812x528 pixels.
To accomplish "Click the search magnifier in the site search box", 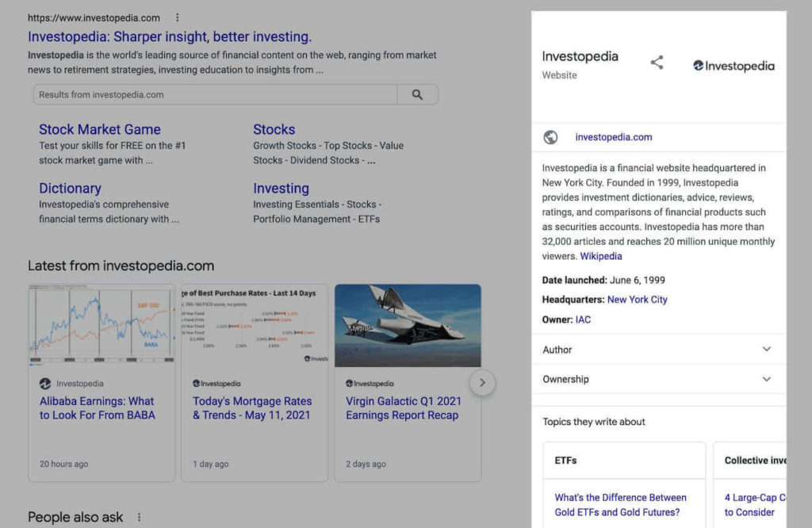I will [417, 94].
